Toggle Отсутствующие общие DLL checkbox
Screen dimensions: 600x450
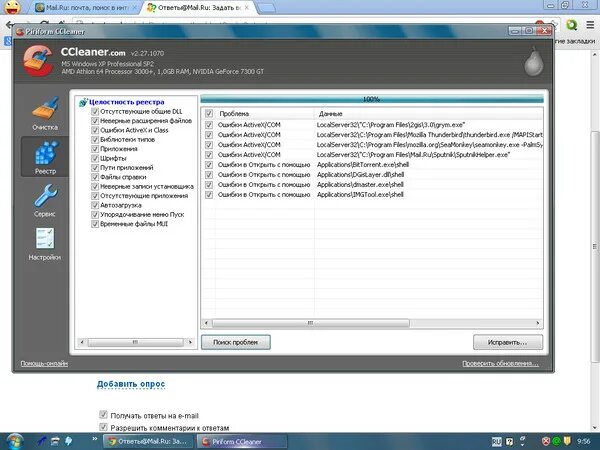(x=95, y=112)
